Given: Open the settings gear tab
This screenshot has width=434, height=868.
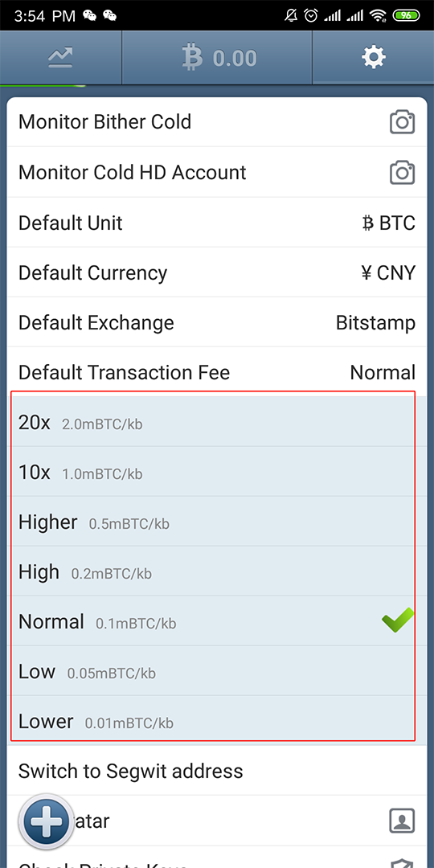Looking at the screenshot, I should (373, 58).
